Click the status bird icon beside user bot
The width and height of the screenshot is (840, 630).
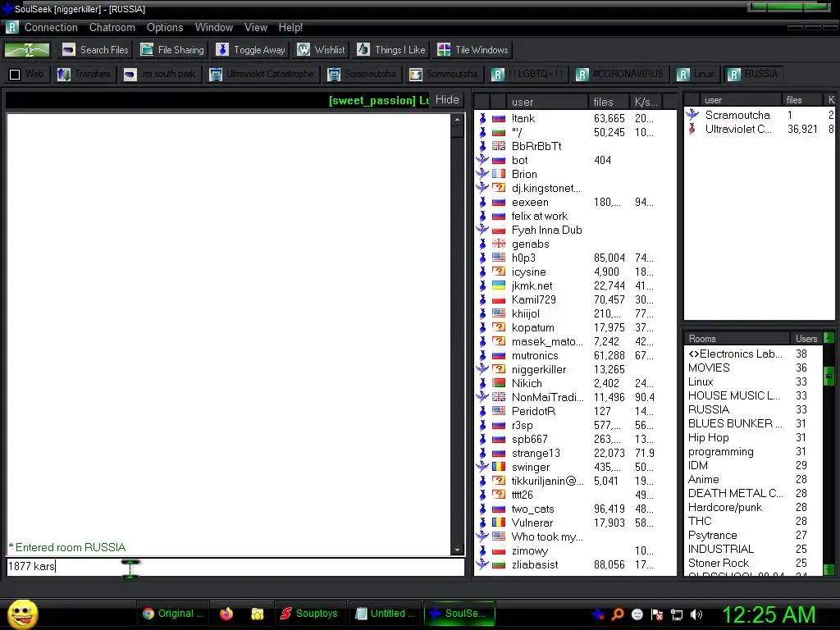[482, 160]
